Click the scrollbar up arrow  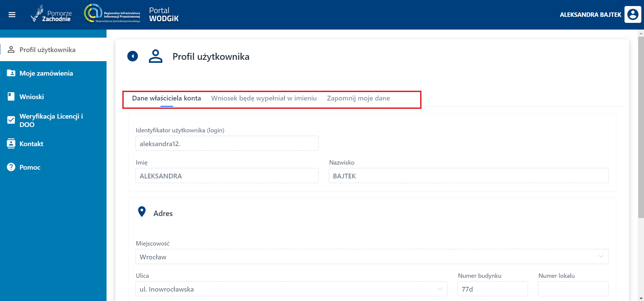point(641,33)
